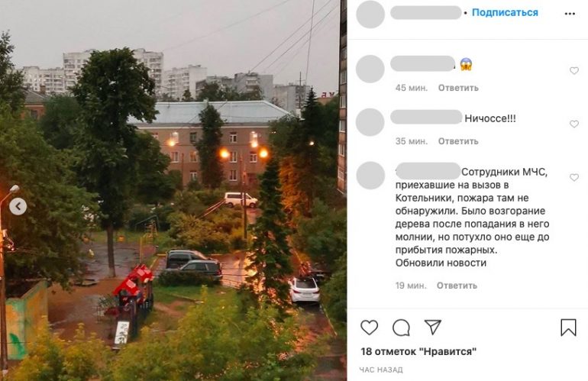Go to previous photo with left arrow
588x381 pixels.
click(18, 206)
